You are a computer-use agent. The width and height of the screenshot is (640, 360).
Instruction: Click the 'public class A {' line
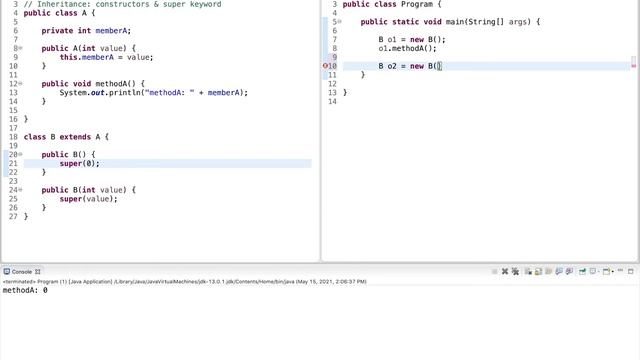coord(59,13)
